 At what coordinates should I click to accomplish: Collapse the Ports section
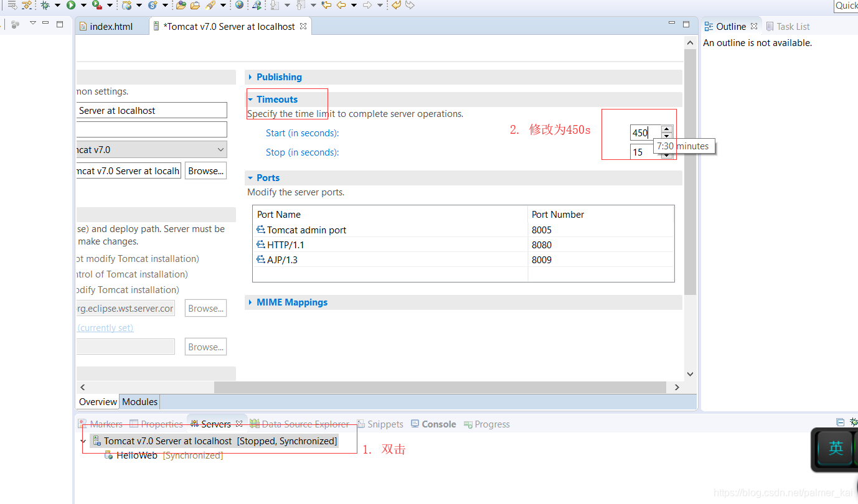(x=250, y=178)
